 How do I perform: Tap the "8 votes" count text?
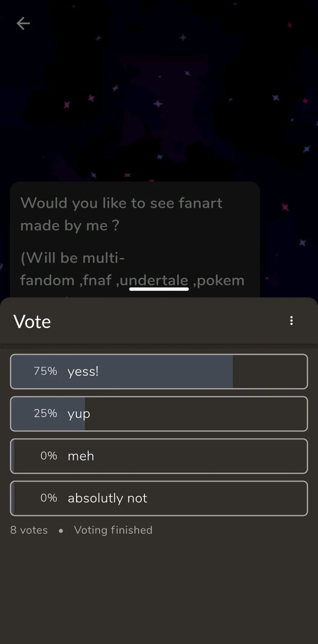coord(29,530)
